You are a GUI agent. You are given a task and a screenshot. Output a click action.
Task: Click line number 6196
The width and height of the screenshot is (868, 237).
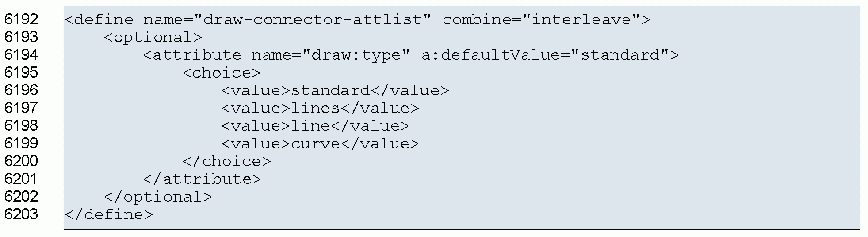[21, 90]
